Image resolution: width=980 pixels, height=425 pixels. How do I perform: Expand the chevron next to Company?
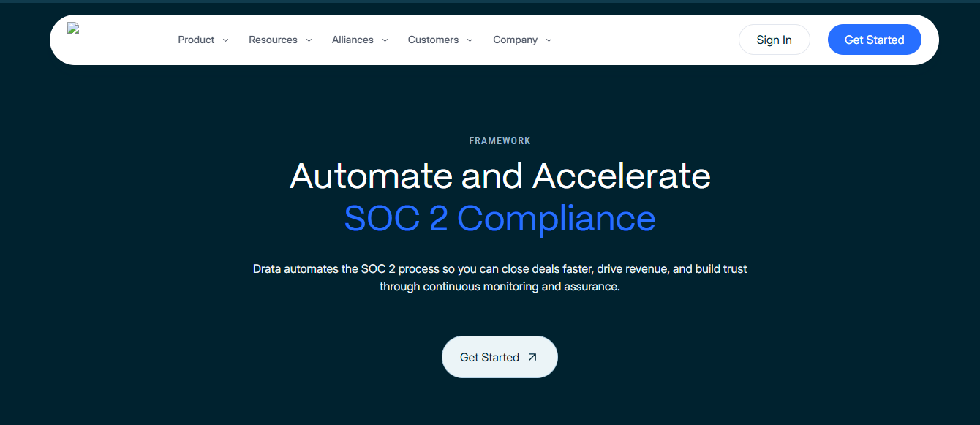[549, 40]
